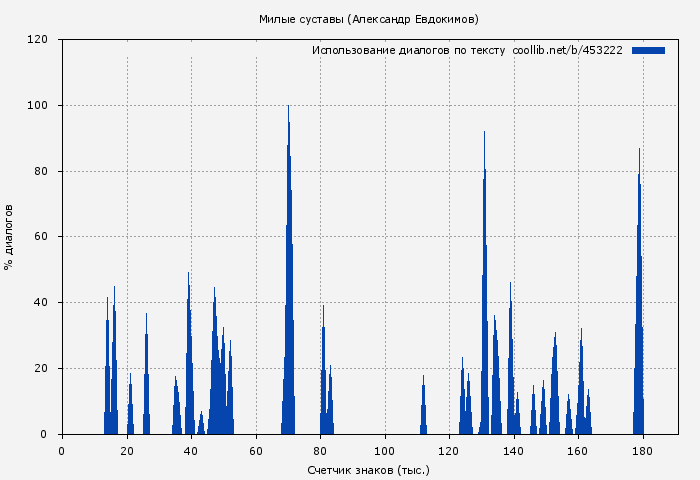
Task: Click the "160" tick on the horizontal axis
Action: pos(578,451)
